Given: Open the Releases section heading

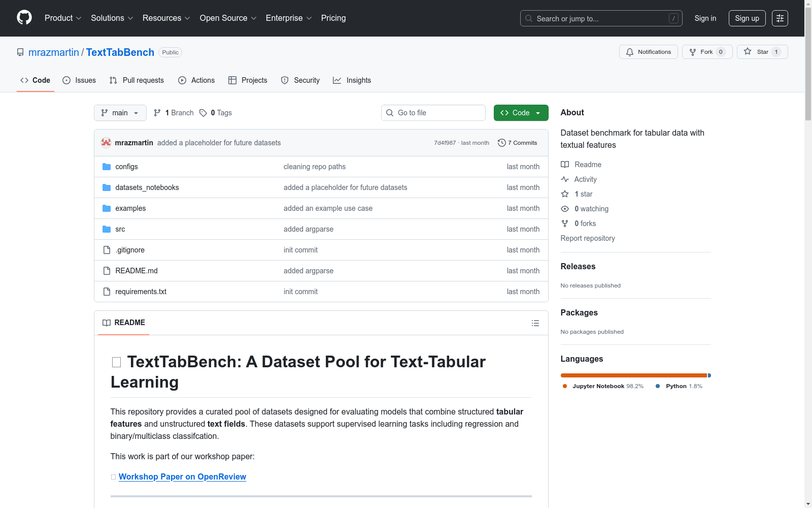Looking at the screenshot, I should pos(578,266).
